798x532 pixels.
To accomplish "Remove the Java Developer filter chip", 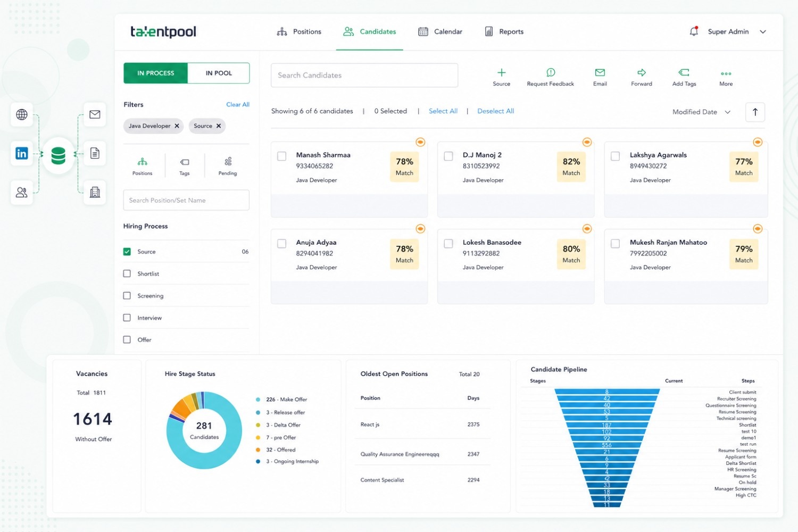I will (177, 126).
